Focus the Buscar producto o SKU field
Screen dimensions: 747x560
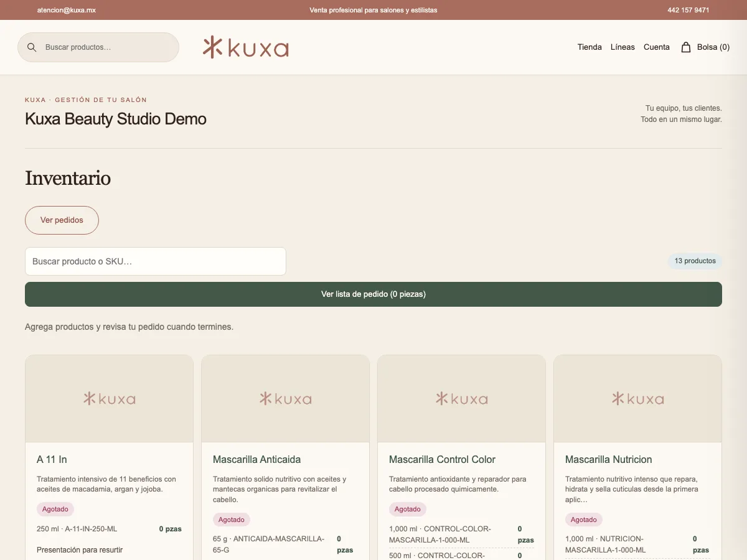pos(156,261)
